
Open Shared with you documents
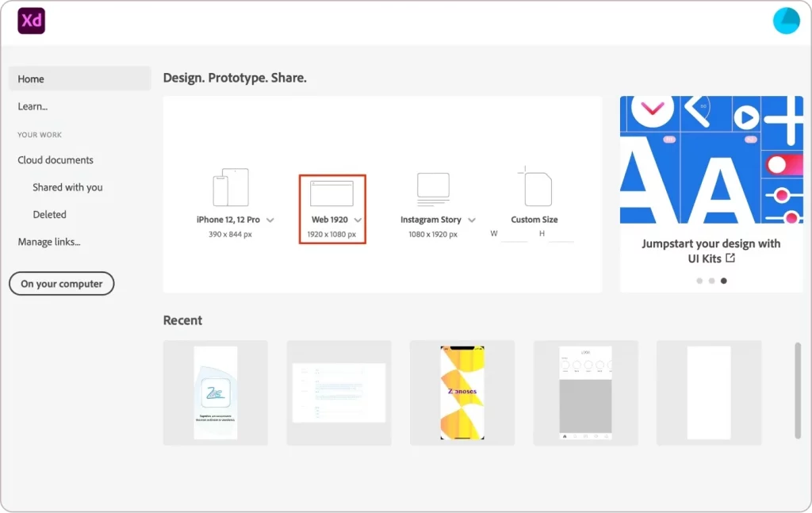coord(67,187)
